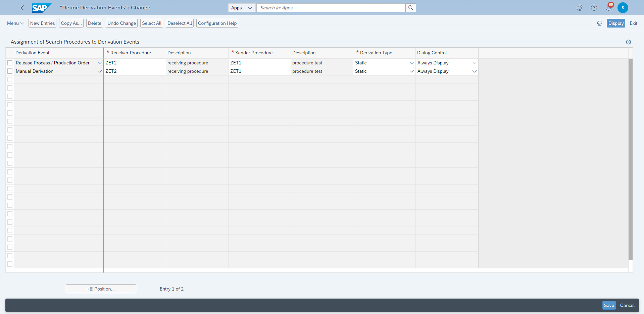Open Derivation Event dropdown for Manual Derivation row
644x314 pixels.
pyautogui.click(x=100, y=71)
